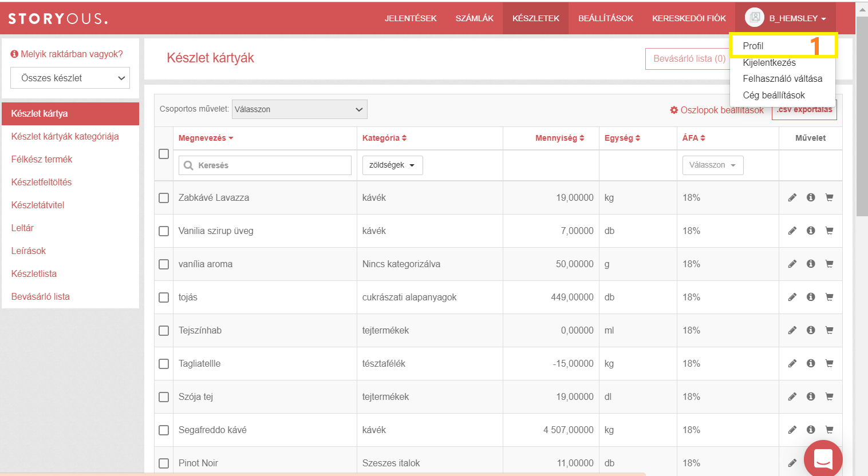Check the Zabkávé Lavazza row checkbox

(x=164, y=198)
